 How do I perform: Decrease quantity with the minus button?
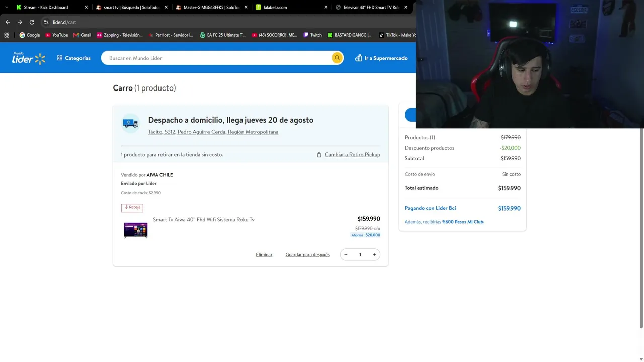[346, 255]
